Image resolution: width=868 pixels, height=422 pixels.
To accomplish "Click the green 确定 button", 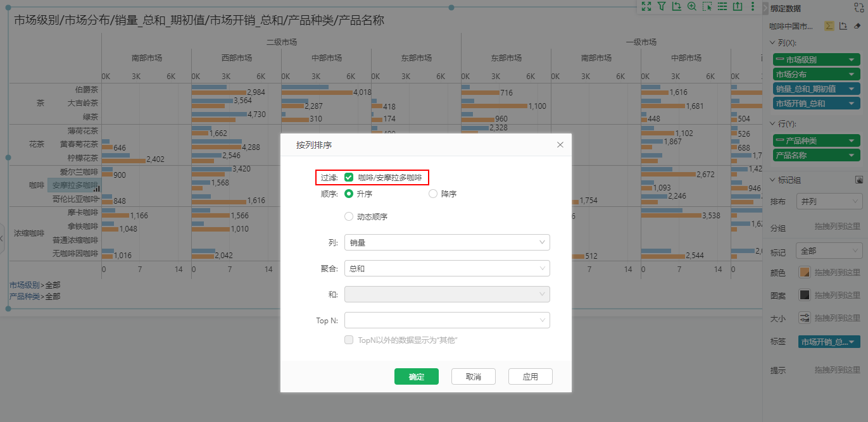I will click(416, 376).
